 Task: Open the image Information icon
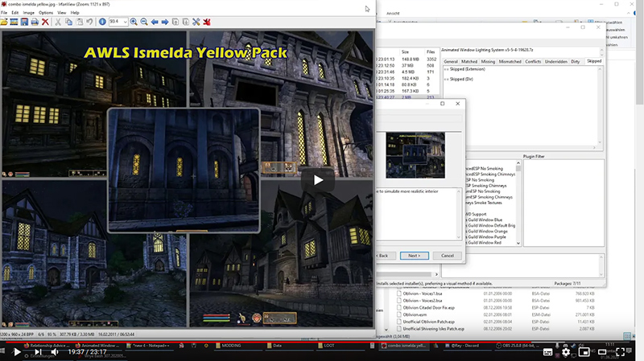[x=102, y=22]
